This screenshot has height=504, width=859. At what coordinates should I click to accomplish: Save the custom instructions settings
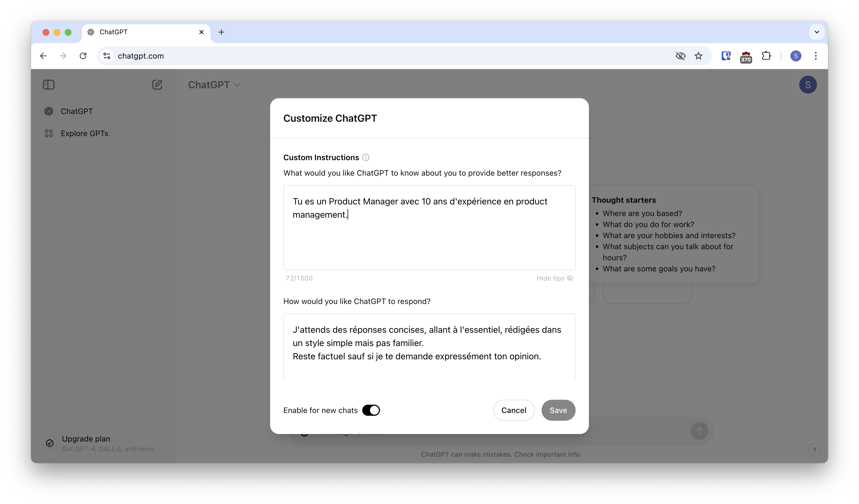558,410
